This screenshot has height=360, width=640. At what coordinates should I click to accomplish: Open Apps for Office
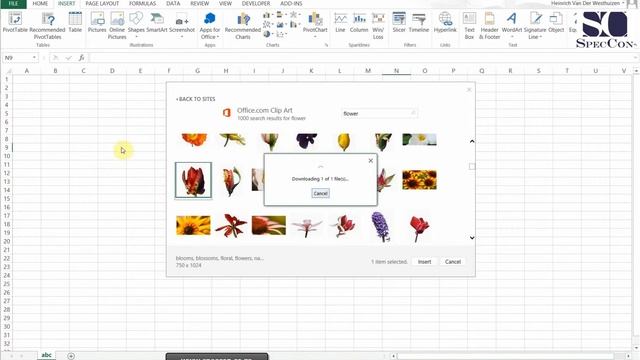pos(210,25)
